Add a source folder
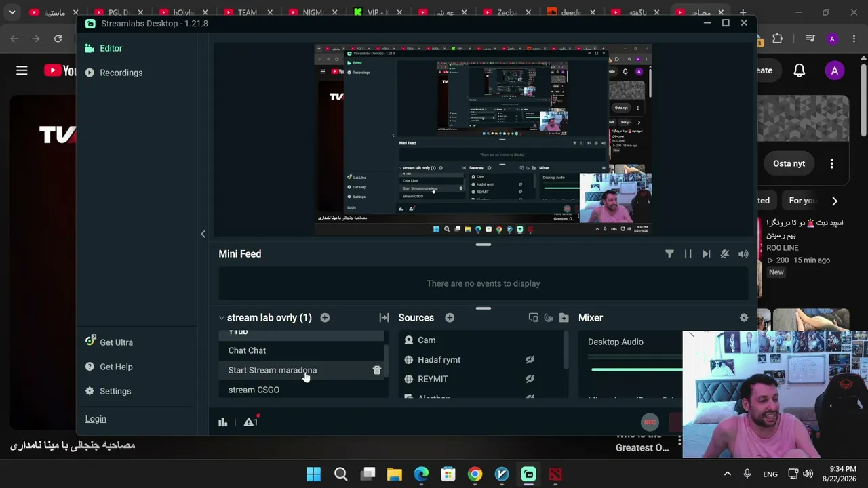Image resolution: width=868 pixels, height=488 pixels. click(x=564, y=317)
